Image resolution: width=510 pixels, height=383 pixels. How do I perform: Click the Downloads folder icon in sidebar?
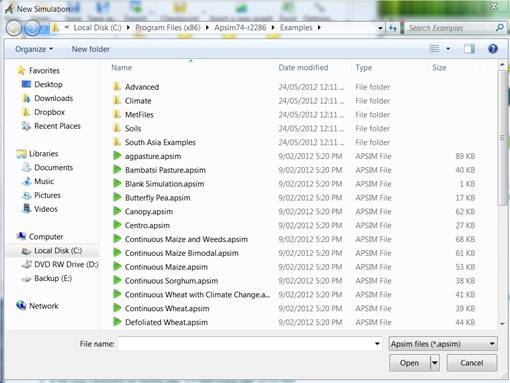click(x=26, y=98)
